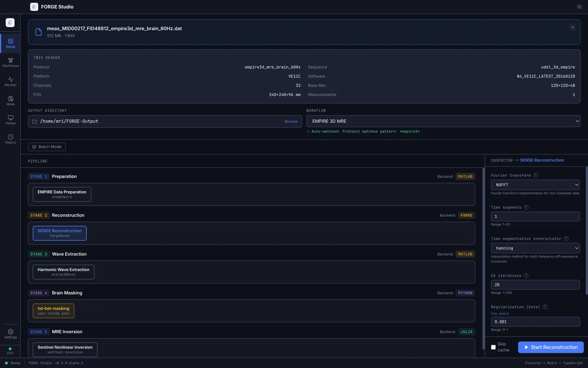Open the Mask sidebar section

[11, 101]
